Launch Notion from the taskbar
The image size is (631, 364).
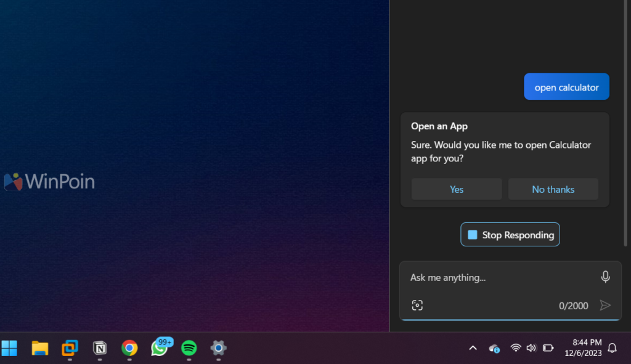point(99,348)
